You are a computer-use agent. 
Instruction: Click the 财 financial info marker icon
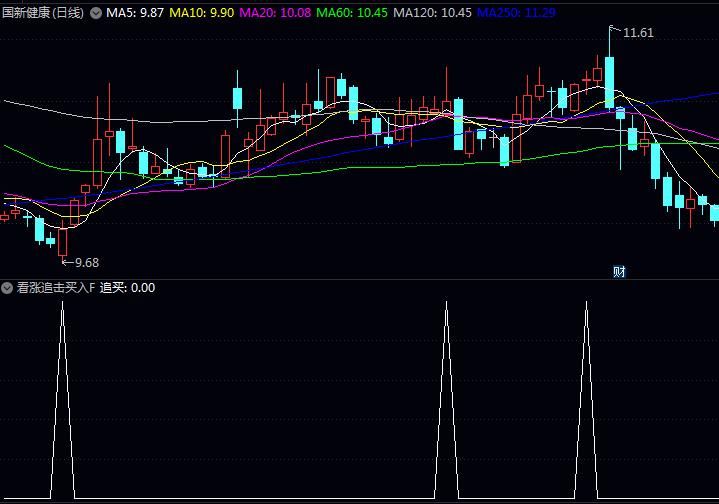[x=619, y=271]
